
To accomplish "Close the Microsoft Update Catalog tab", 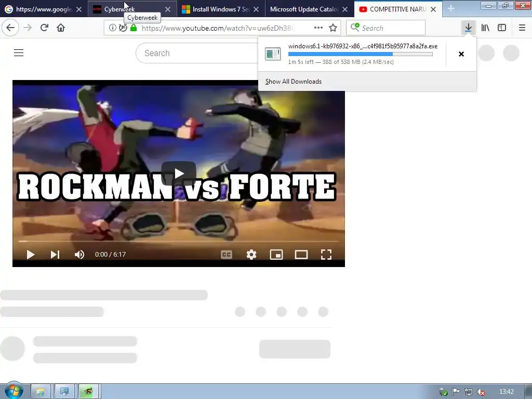I will [345, 9].
